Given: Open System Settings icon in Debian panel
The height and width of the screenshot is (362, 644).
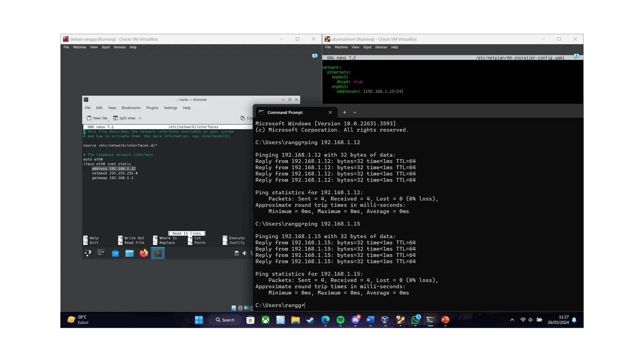Looking at the screenshot, I should click(101, 253).
